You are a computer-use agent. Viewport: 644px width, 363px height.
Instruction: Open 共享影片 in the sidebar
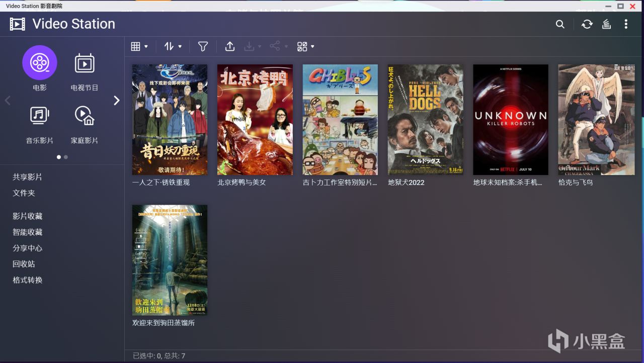[x=27, y=177]
